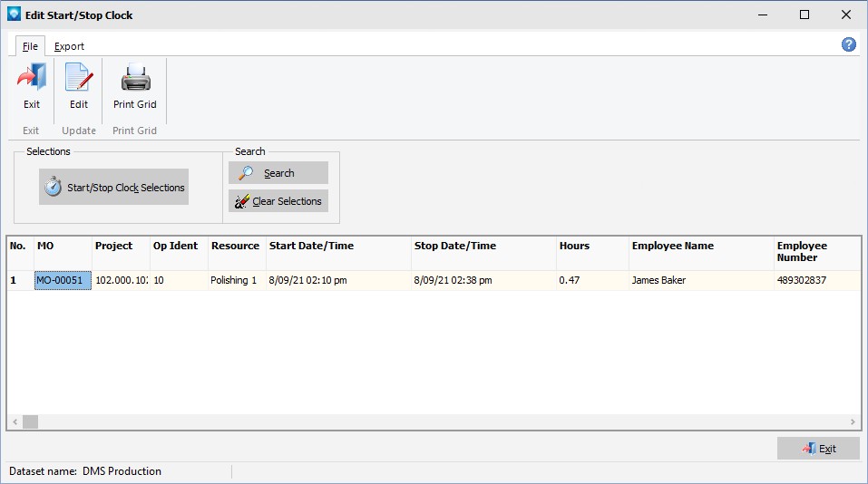868x484 pixels.
Task: Switch to the Export tab
Action: [69, 46]
